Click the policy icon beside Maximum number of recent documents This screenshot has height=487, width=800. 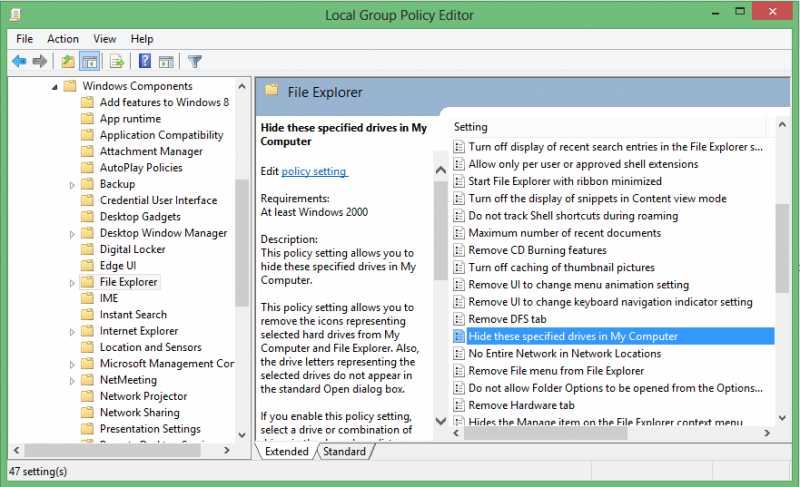pyautogui.click(x=459, y=233)
